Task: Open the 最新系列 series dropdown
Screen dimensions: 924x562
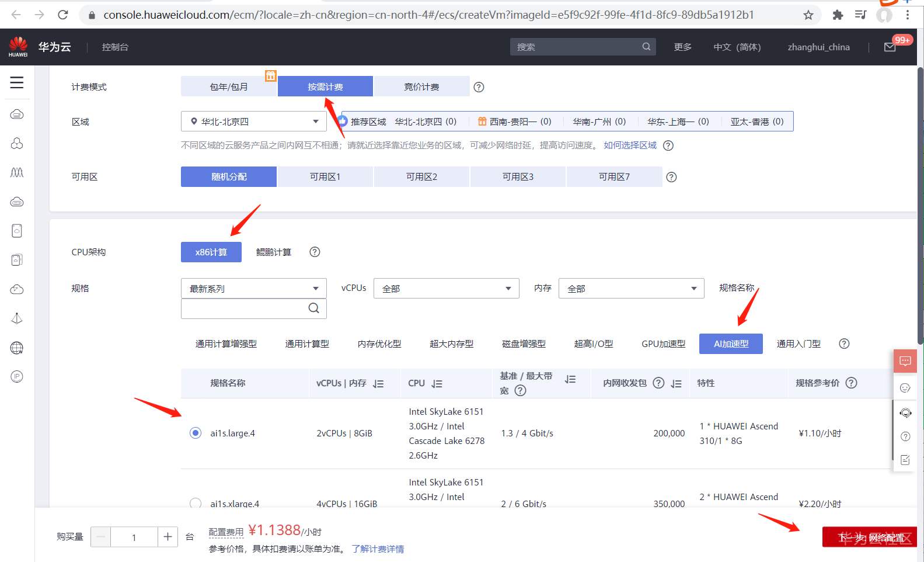Action: point(254,289)
